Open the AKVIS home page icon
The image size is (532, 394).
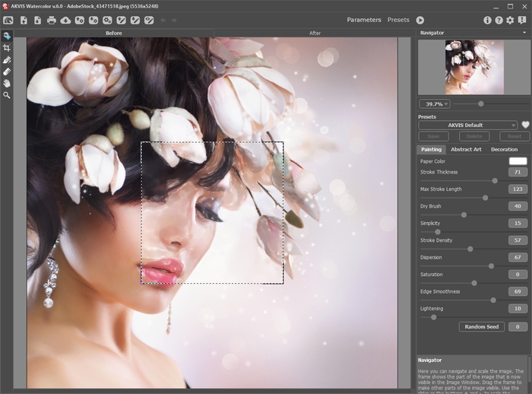8,21
